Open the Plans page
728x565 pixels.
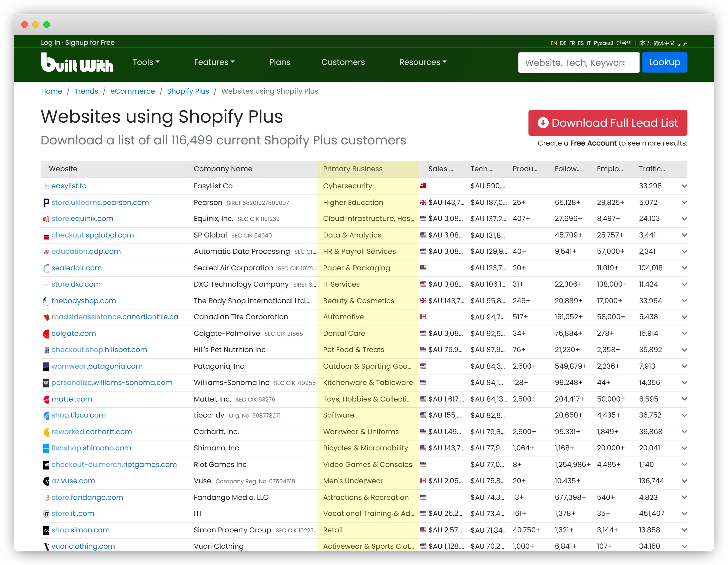click(x=280, y=62)
